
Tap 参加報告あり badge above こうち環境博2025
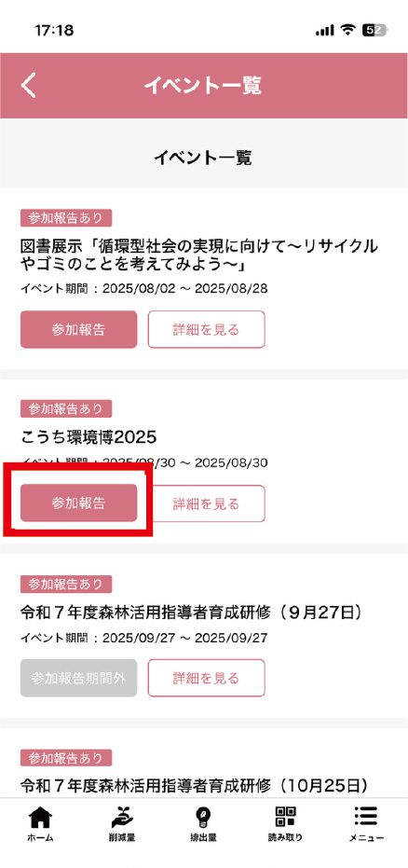point(66,409)
